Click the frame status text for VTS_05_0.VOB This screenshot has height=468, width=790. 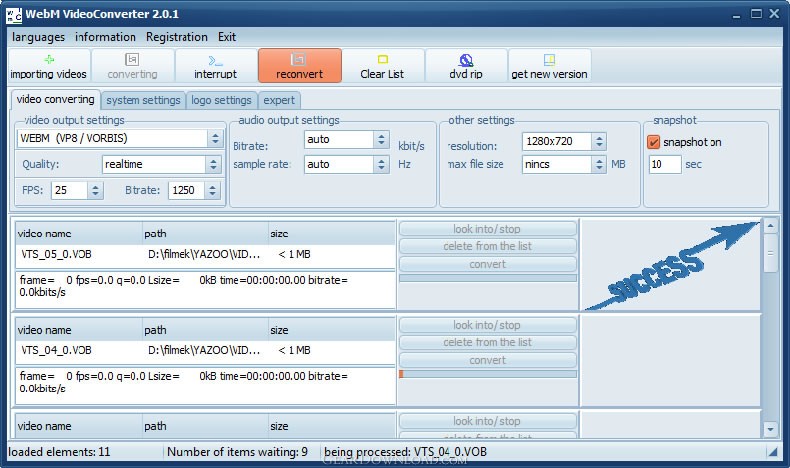(x=184, y=286)
